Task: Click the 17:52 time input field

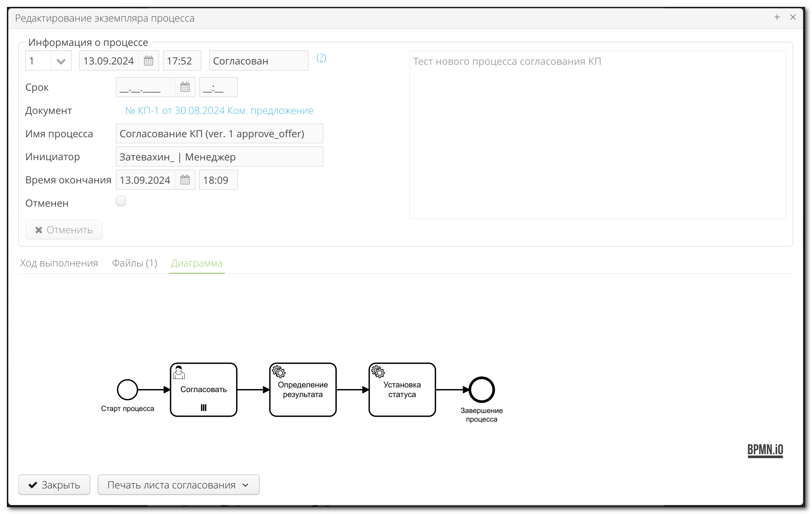Action: pyautogui.click(x=181, y=60)
